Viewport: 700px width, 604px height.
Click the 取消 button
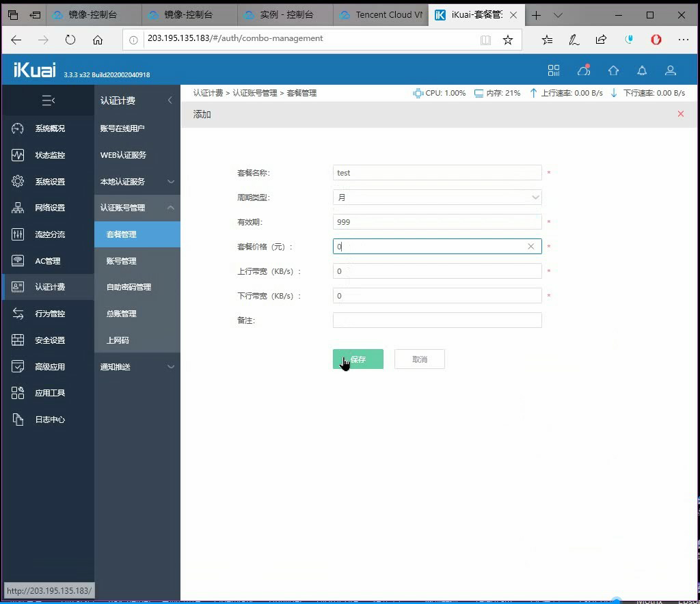420,359
